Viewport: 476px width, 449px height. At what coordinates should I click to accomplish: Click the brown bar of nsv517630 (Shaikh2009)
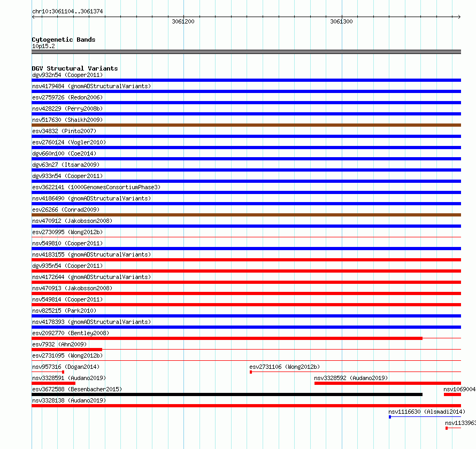(246, 125)
